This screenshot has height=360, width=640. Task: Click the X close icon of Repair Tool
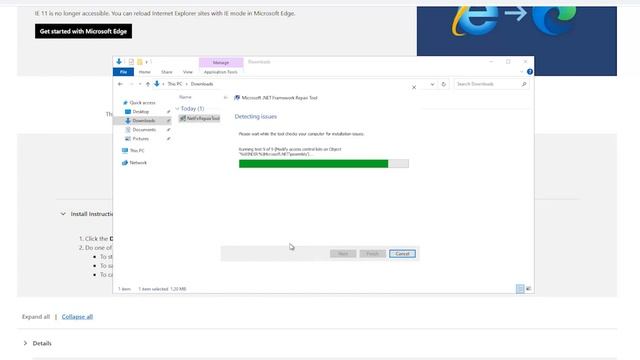[x=414, y=87]
